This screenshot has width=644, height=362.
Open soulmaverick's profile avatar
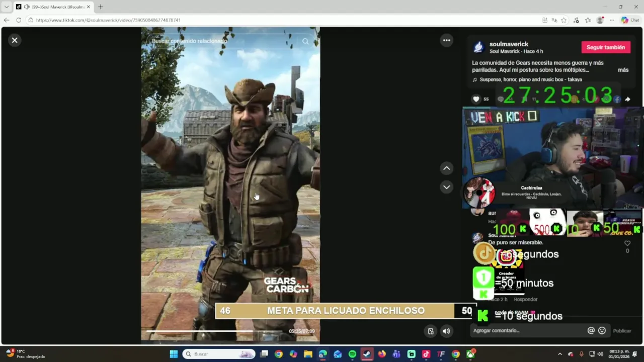pos(478,47)
